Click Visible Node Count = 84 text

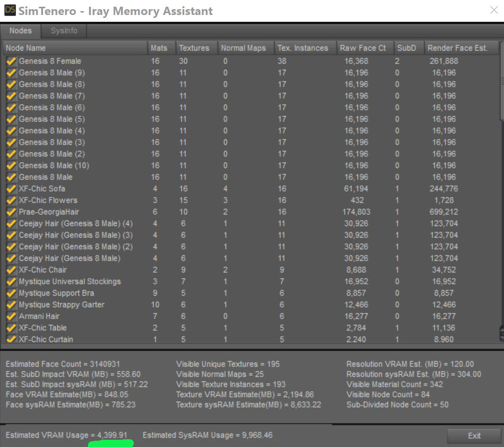coord(388,394)
